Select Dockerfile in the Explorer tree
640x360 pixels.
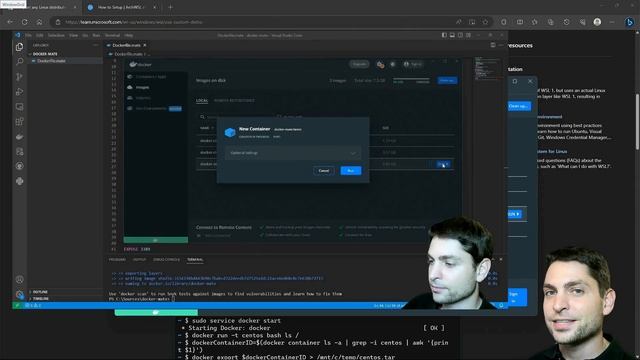click(x=51, y=61)
